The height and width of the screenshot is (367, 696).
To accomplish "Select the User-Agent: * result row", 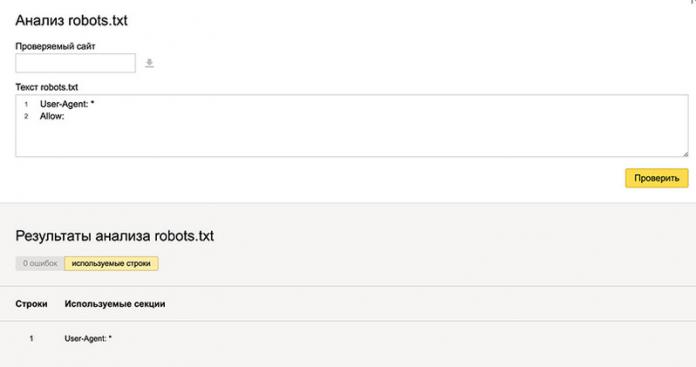I will coord(348,339).
